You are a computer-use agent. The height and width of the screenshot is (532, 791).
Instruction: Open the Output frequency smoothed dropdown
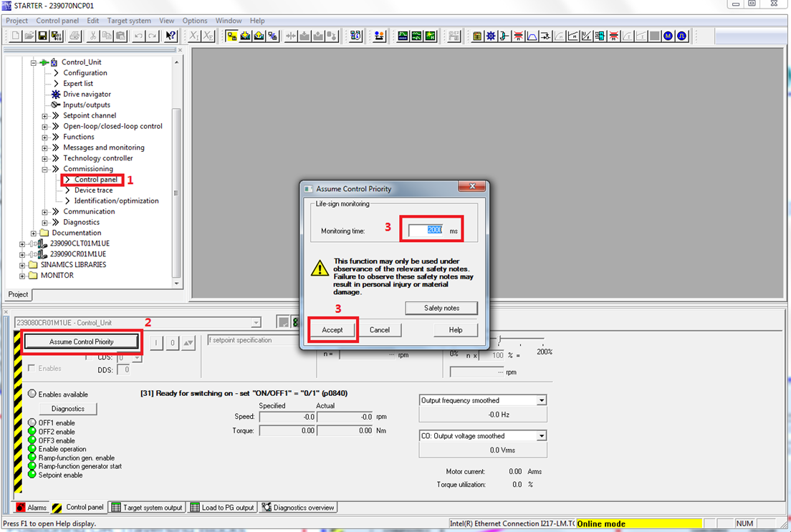(x=541, y=400)
